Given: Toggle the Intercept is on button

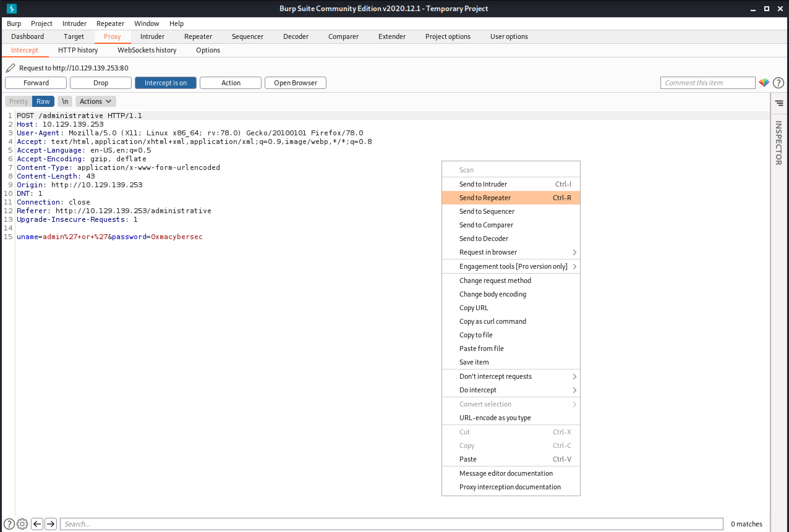Looking at the screenshot, I should [166, 83].
